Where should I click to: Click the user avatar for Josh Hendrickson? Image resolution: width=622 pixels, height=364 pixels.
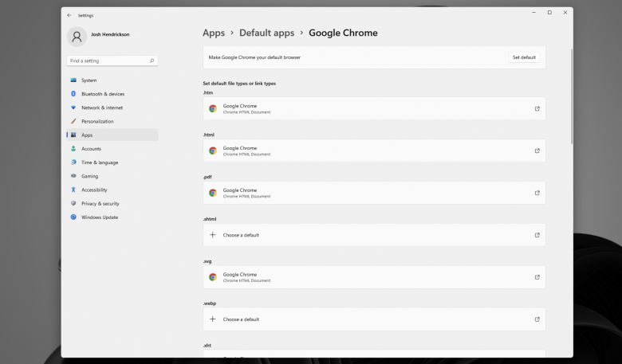(77, 37)
